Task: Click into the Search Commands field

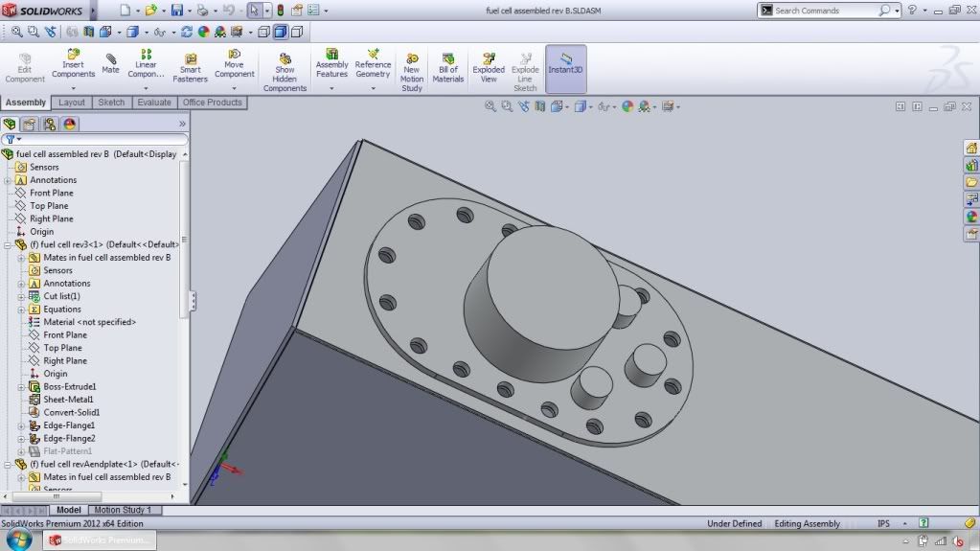Action: 826,11
